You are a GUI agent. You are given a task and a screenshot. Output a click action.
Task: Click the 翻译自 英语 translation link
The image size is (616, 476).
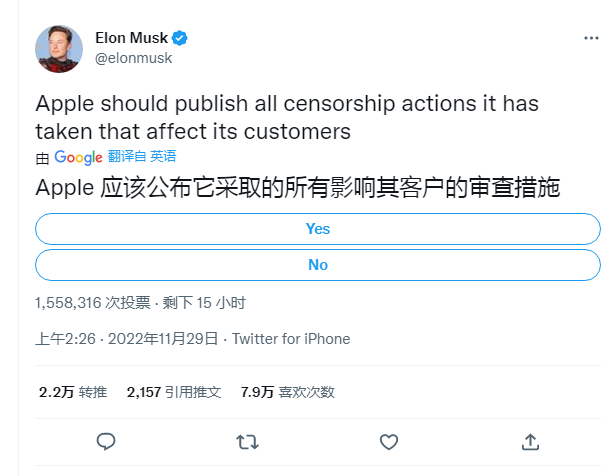142,156
